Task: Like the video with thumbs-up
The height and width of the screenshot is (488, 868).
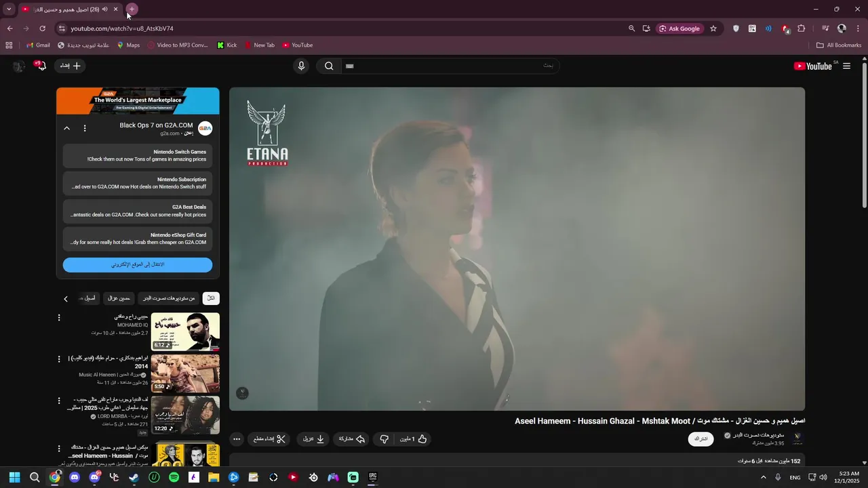Action: point(414,439)
